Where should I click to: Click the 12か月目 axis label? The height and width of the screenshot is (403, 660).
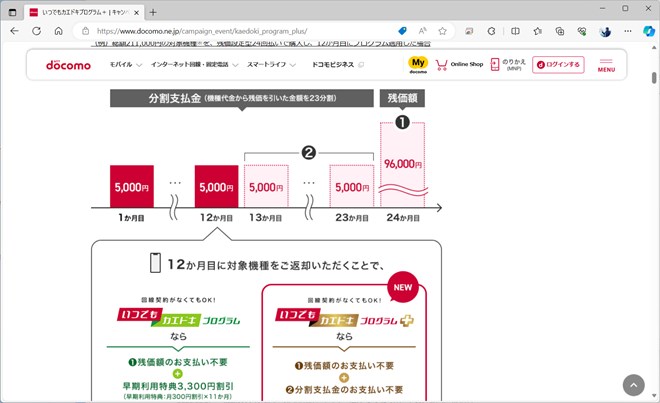[216, 218]
